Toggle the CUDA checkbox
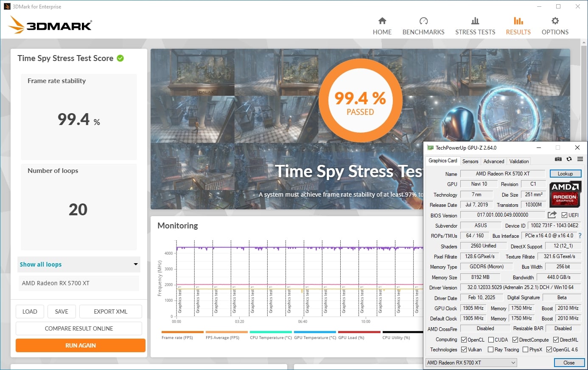Image resolution: width=588 pixels, height=370 pixels. tap(491, 339)
